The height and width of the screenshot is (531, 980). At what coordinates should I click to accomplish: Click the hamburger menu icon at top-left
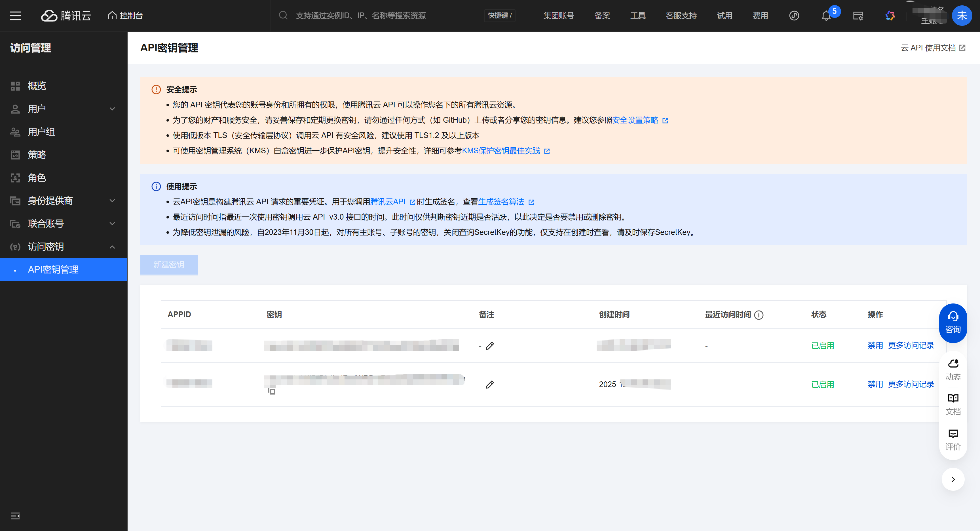pos(15,16)
